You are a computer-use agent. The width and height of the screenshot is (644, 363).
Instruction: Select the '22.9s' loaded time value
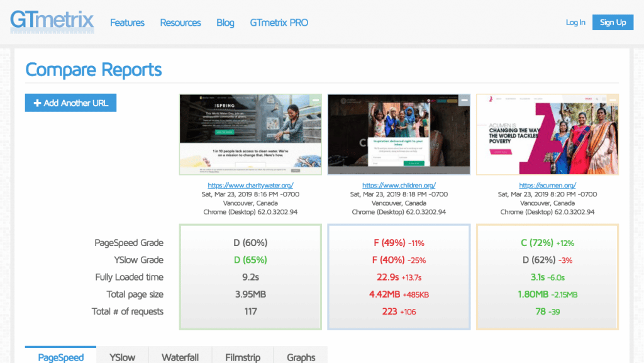click(387, 277)
